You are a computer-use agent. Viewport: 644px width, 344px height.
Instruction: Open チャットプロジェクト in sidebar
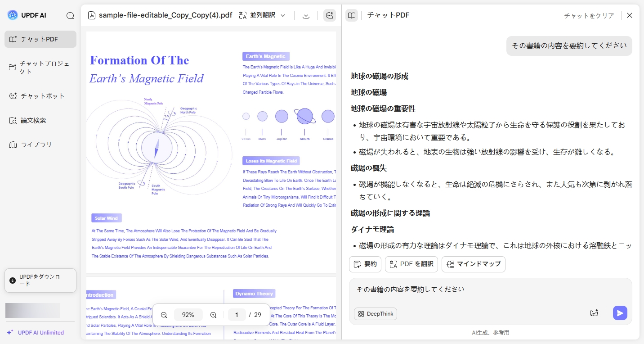[40, 68]
